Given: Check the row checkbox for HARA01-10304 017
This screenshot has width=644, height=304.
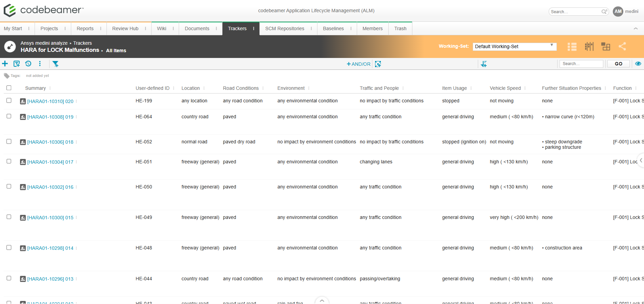Looking at the screenshot, I should tap(9, 161).
